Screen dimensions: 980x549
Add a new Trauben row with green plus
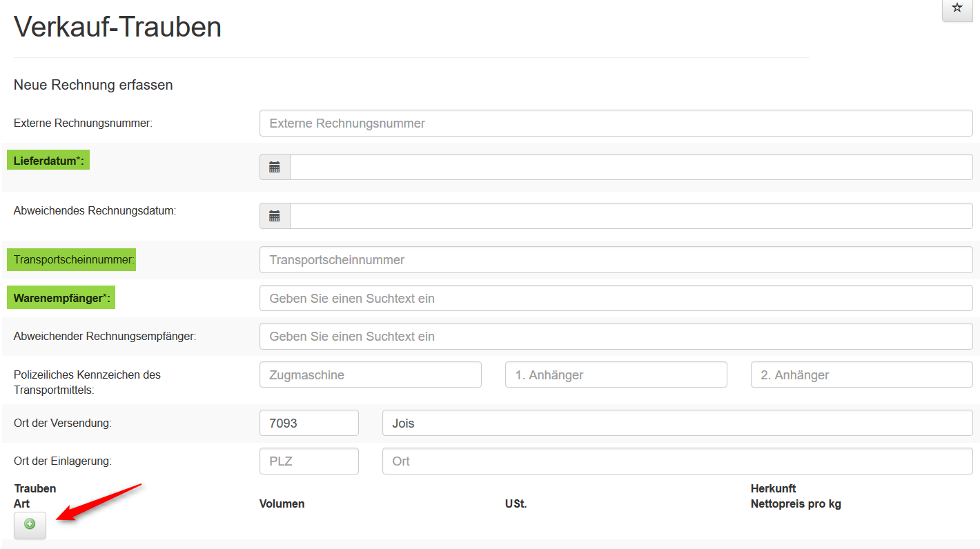pos(30,525)
